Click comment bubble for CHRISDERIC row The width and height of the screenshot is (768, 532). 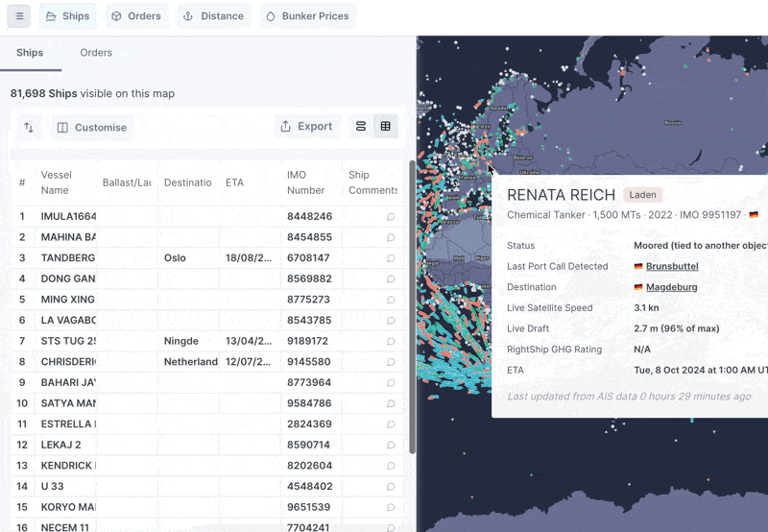click(391, 362)
